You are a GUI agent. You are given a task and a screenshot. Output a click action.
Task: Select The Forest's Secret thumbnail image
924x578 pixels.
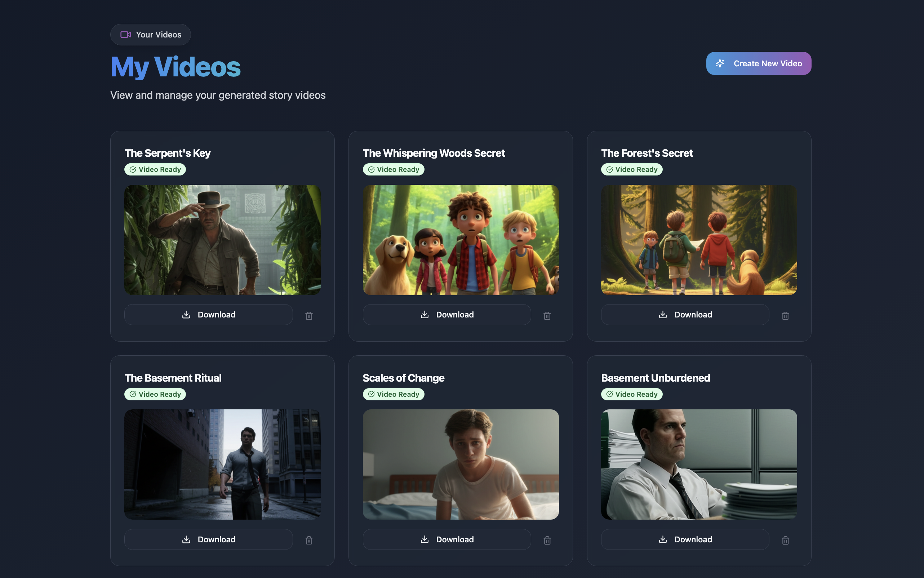click(x=698, y=240)
